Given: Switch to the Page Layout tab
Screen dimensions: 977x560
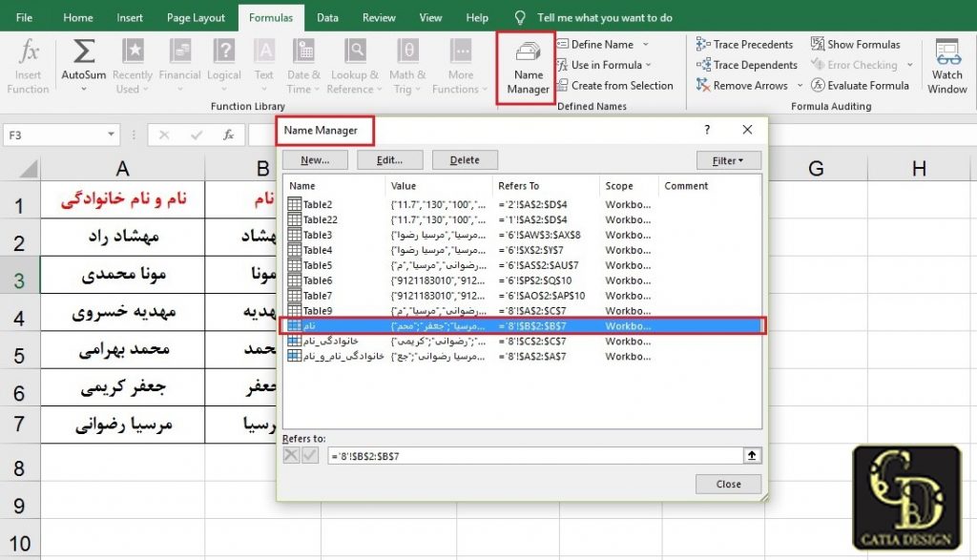Looking at the screenshot, I should 196,17.
